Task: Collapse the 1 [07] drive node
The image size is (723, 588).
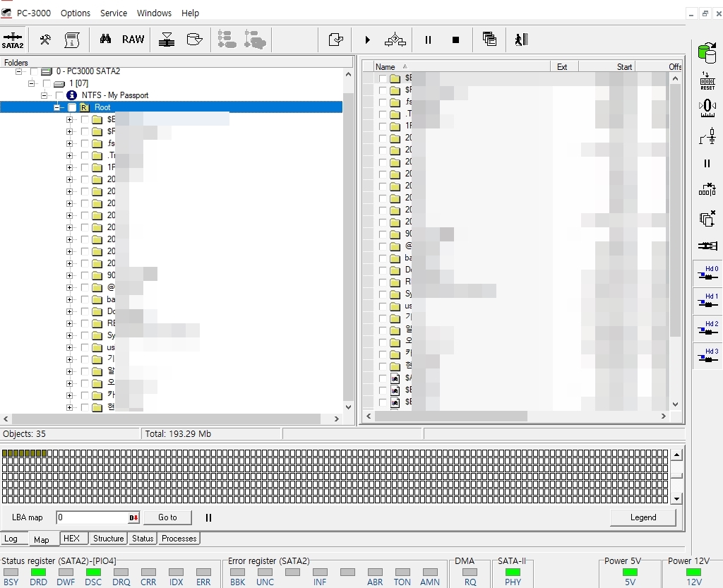Action: [x=32, y=83]
